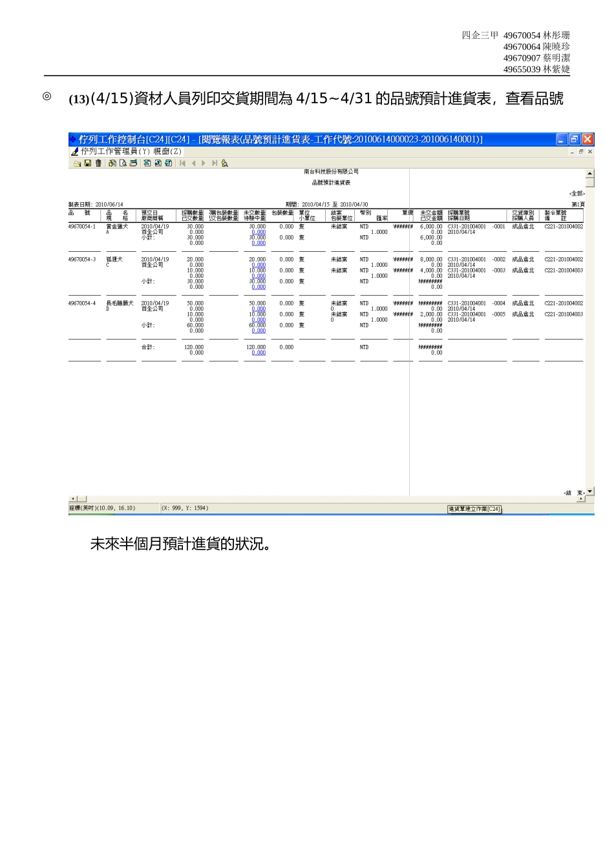Click horizontal scrollbar right arrow
The image size is (614, 868).
581,499
